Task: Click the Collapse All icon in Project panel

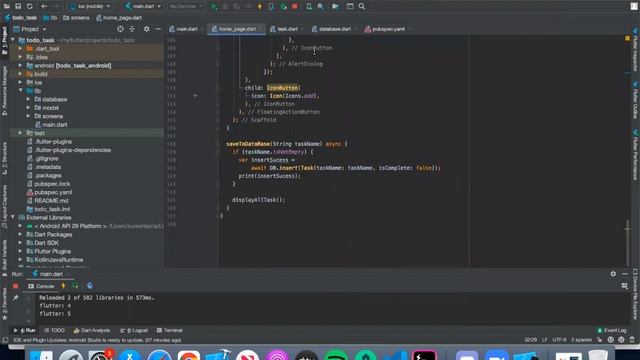Action: pyautogui.click(x=132, y=29)
